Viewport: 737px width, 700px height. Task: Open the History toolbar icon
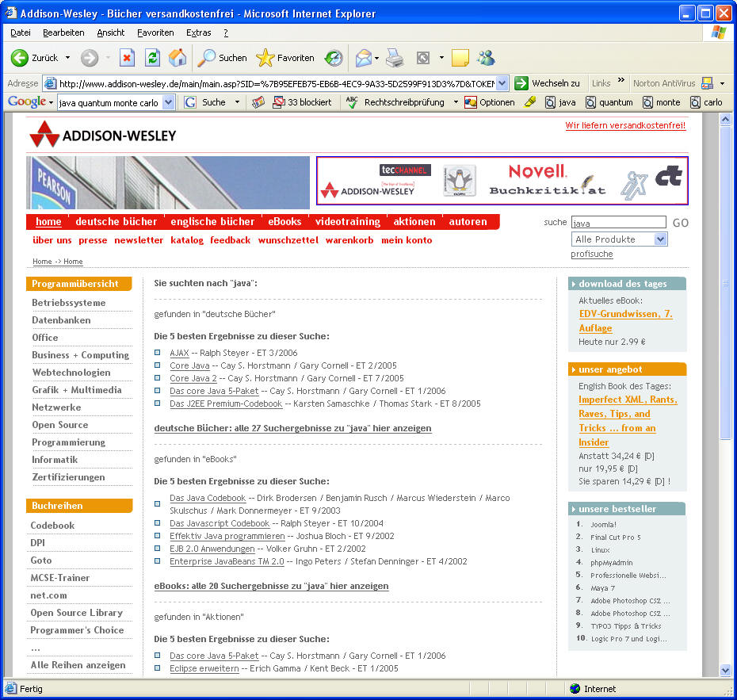[334, 58]
